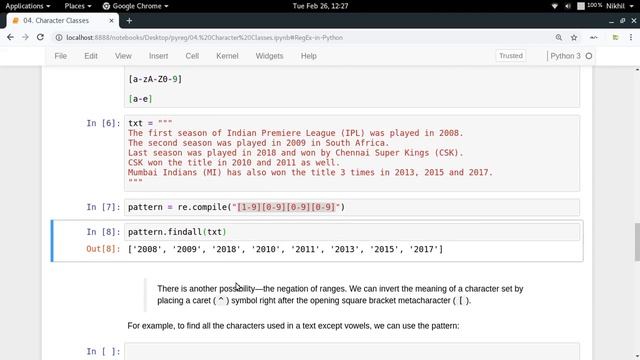This screenshot has width=640, height=360.
Task: Open the Nikhil user menu
Action: click(x=620, y=6)
